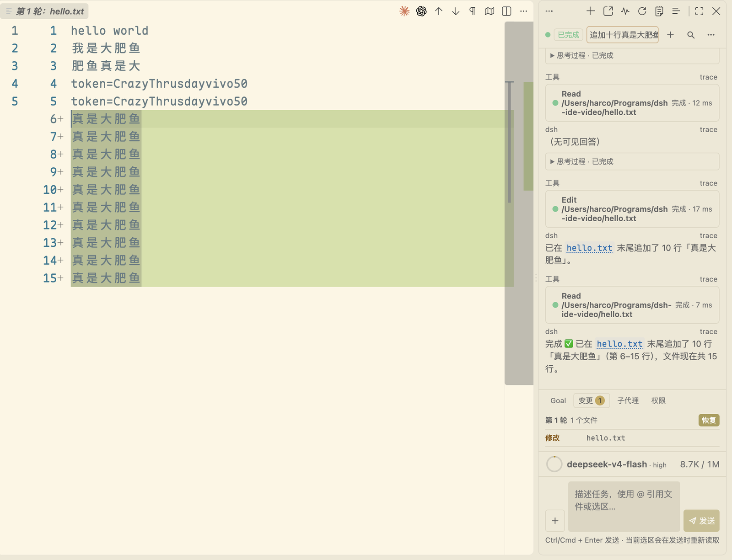
Task: Click the line 5 token=CrazyThrusdayvivo50 text
Action: click(159, 101)
